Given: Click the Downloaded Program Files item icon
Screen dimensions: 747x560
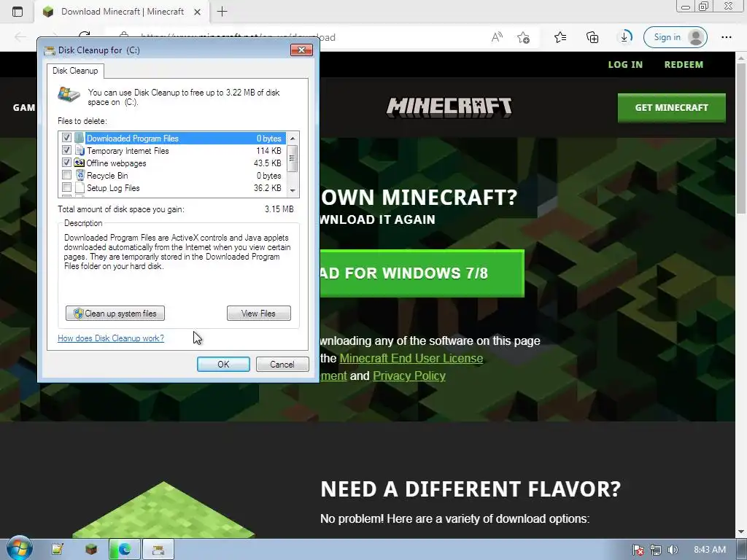Looking at the screenshot, I should 79,138.
